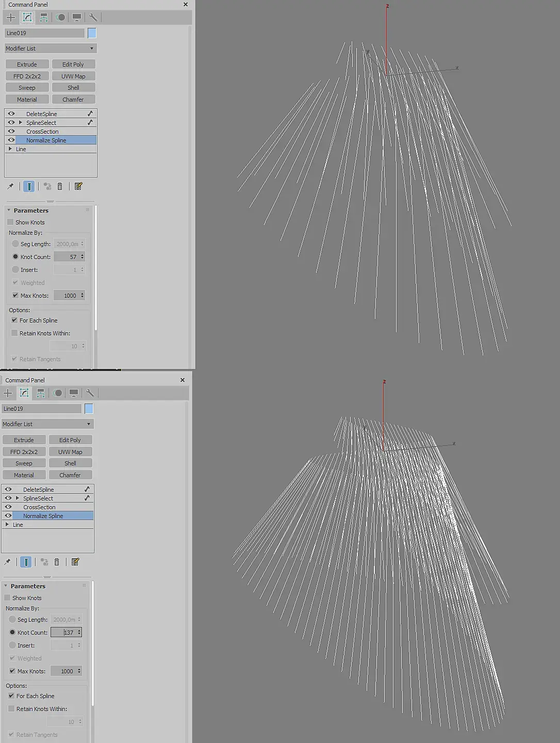Image resolution: width=560 pixels, height=743 pixels.
Task: Expand Line object in top stack
Action: (x=10, y=149)
